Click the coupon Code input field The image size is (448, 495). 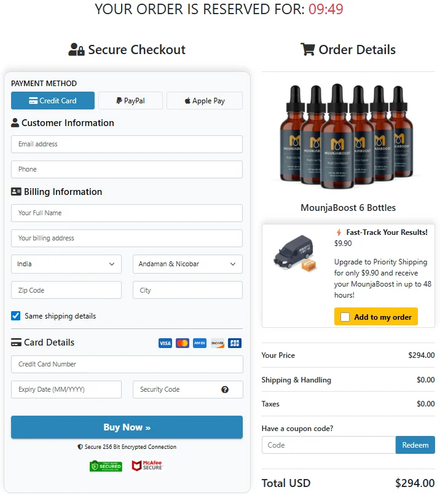(328, 445)
